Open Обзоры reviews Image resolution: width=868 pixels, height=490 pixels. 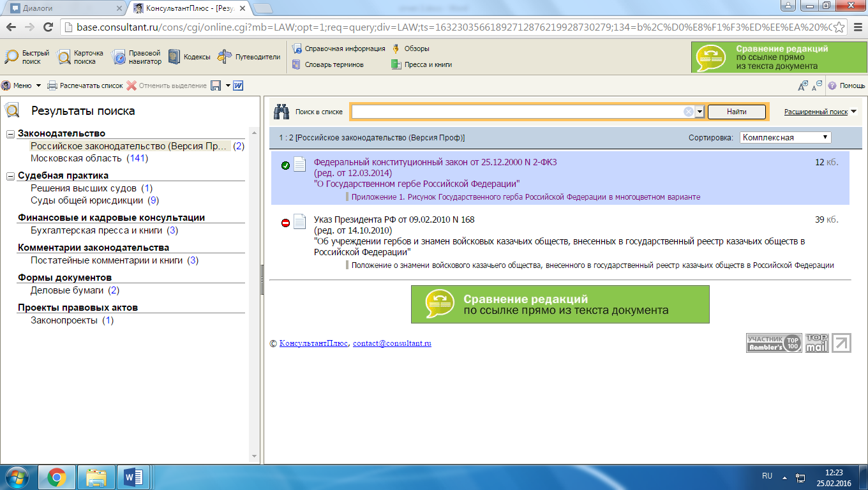(410, 48)
